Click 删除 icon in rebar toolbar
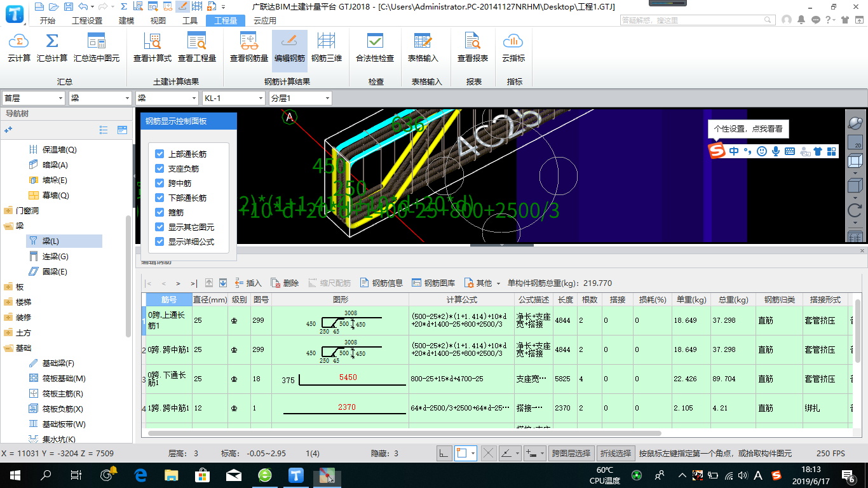The width and height of the screenshot is (868, 488). [276, 283]
